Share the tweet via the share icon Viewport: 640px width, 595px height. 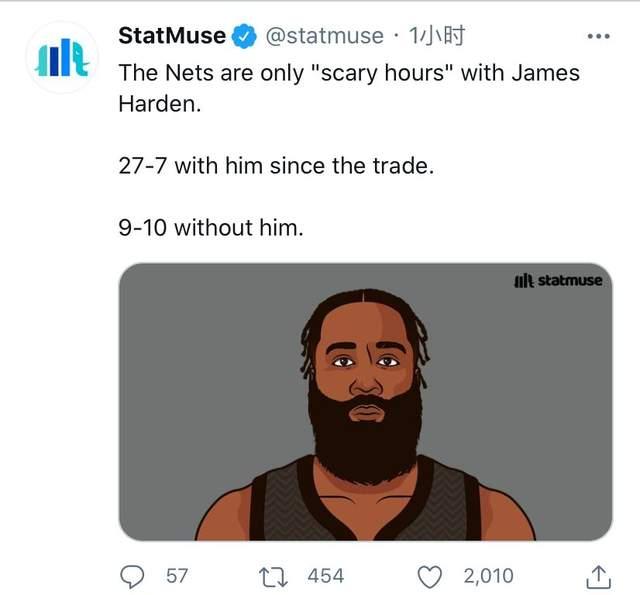(598, 577)
